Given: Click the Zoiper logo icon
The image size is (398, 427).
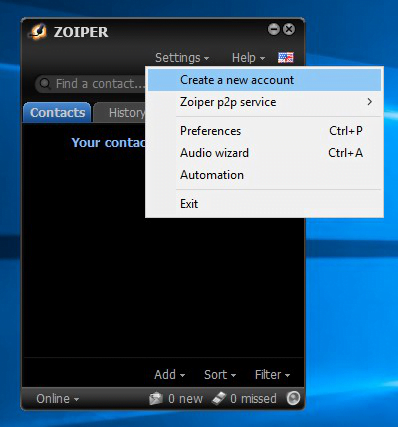Looking at the screenshot, I should [x=37, y=32].
